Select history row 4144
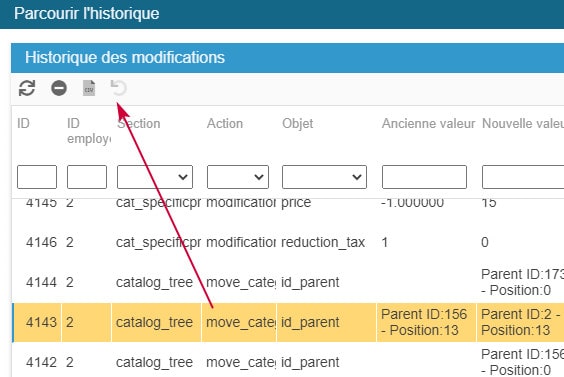The image size is (564, 377). (288, 282)
